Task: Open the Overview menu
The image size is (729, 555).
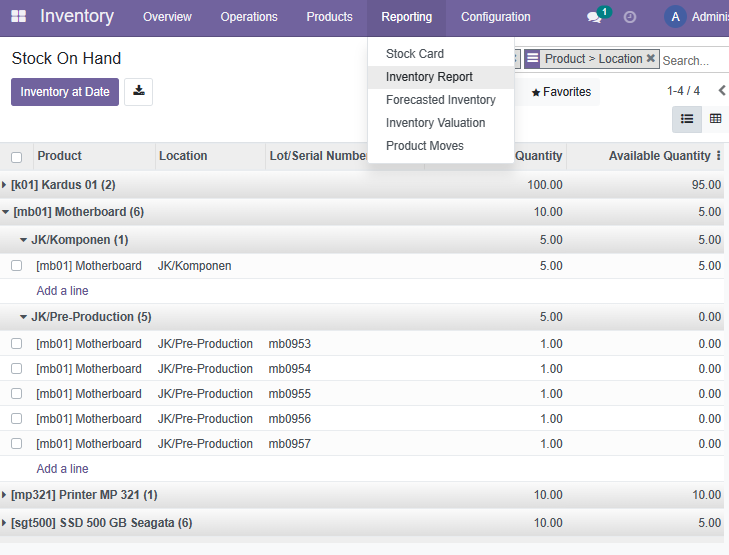Action: 167,17
